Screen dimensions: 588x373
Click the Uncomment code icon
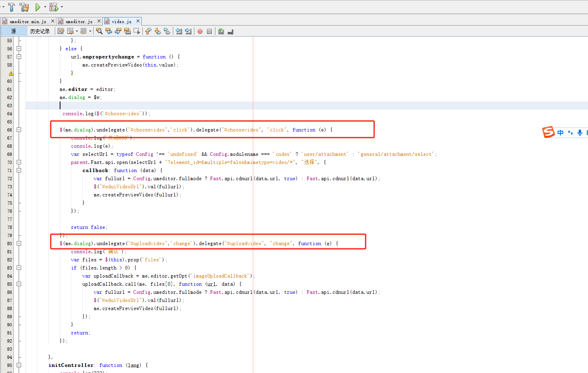click(230, 31)
